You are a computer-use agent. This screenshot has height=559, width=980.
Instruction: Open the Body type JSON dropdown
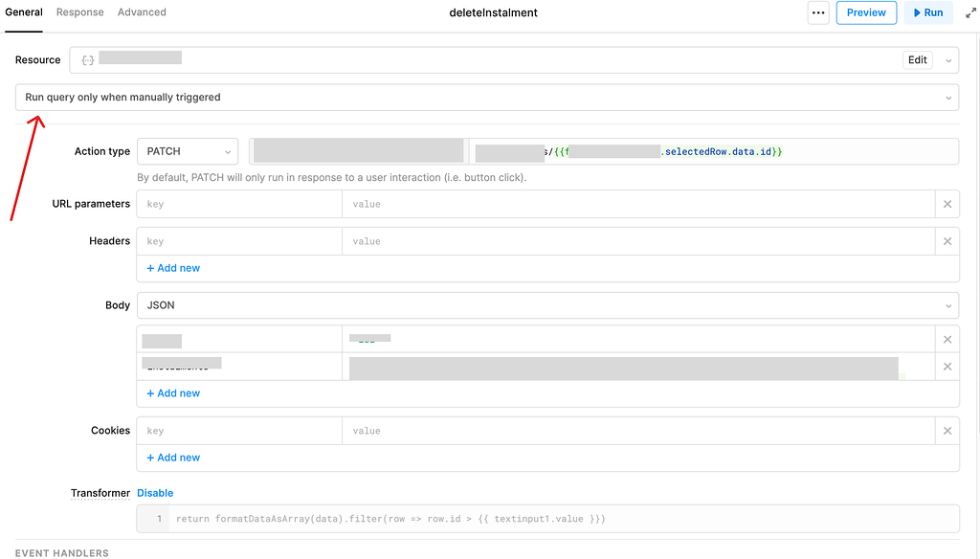[x=547, y=305]
